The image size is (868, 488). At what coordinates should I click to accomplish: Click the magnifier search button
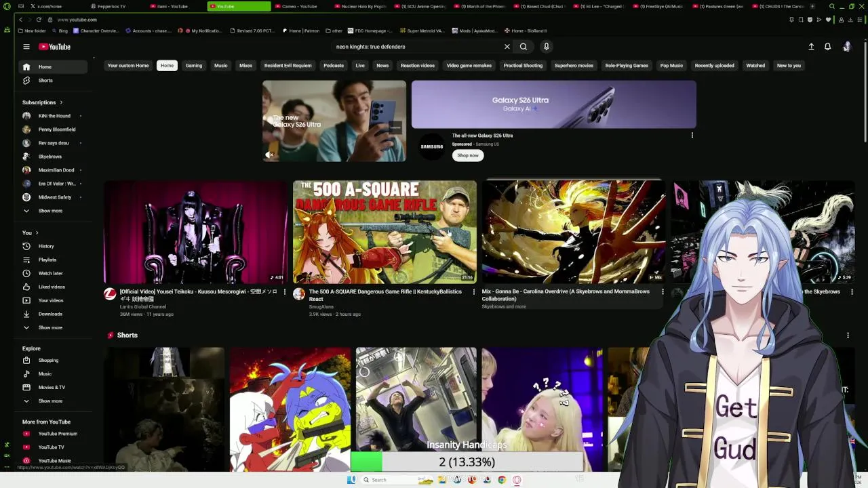524,47
